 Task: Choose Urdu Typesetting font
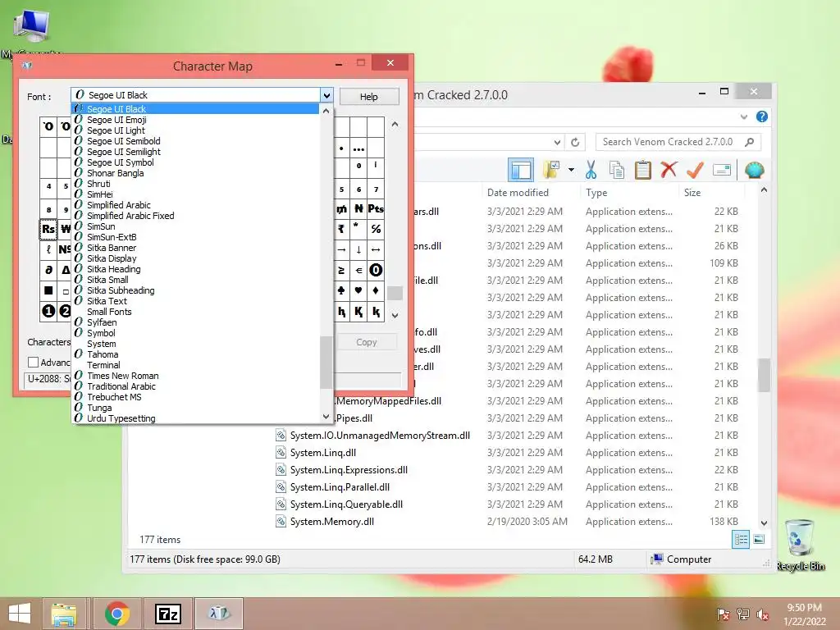click(121, 418)
